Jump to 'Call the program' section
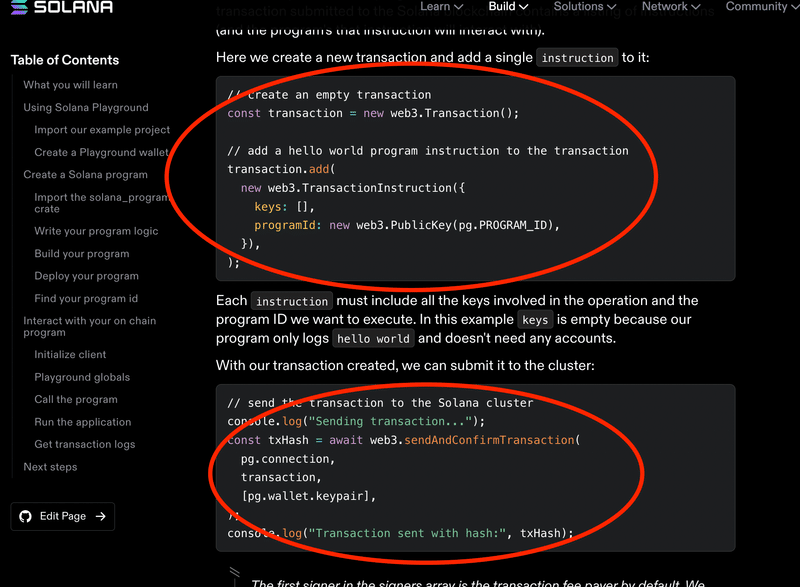The width and height of the screenshot is (800, 587). (76, 399)
